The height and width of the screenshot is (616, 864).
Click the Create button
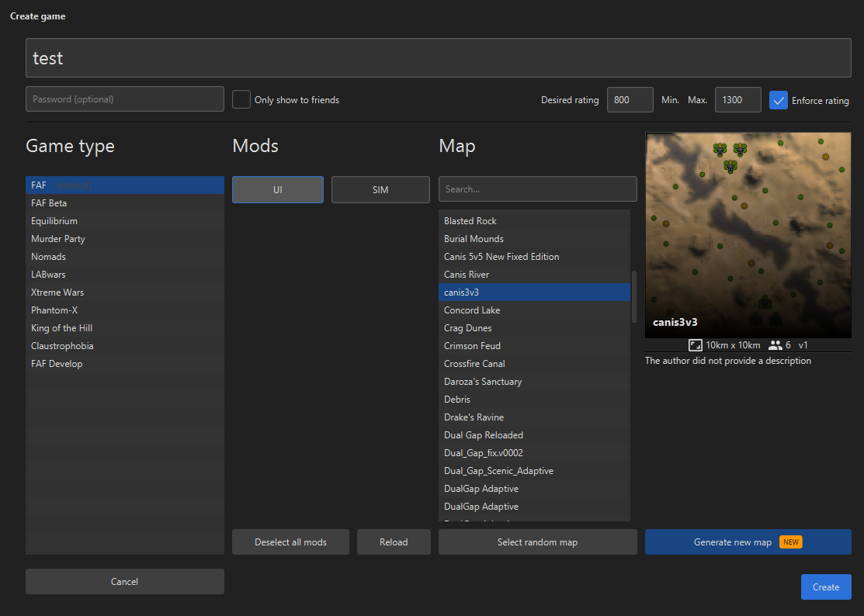tap(826, 587)
